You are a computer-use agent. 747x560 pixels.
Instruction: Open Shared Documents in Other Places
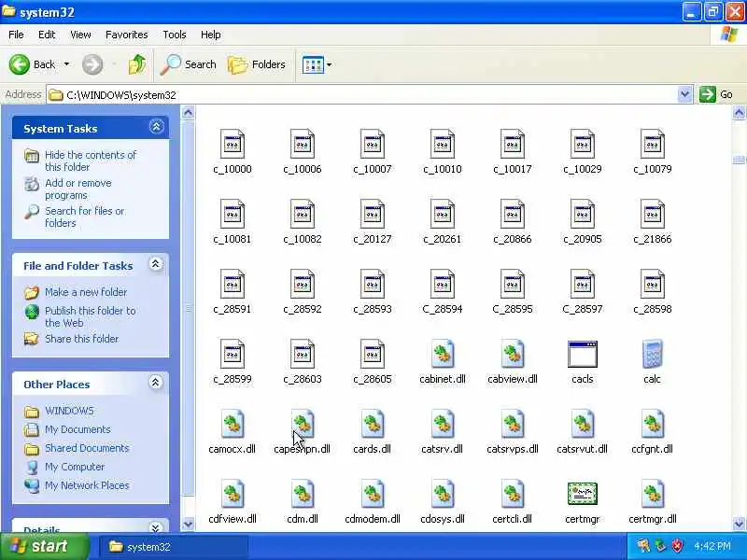(x=87, y=448)
